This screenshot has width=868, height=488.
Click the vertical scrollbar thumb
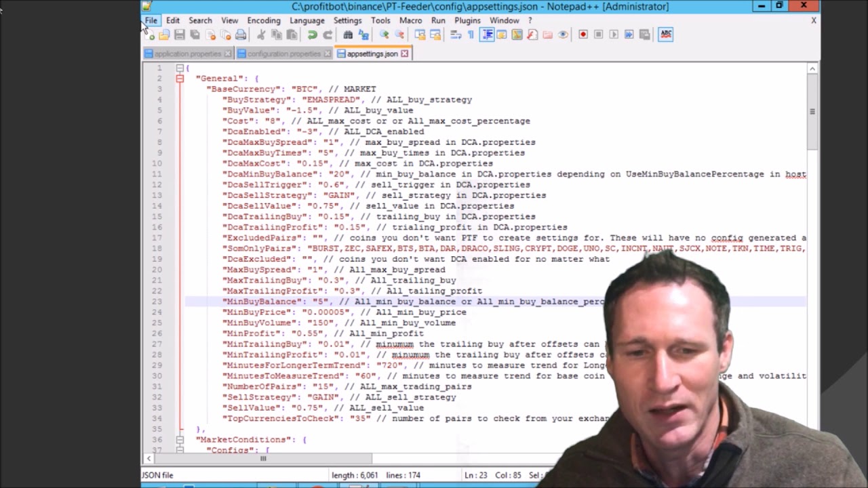click(x=812, y=111)
